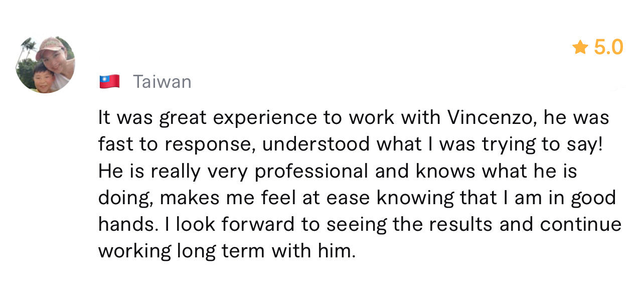Click the reviewer's profile photo

(x=46, y=65)
